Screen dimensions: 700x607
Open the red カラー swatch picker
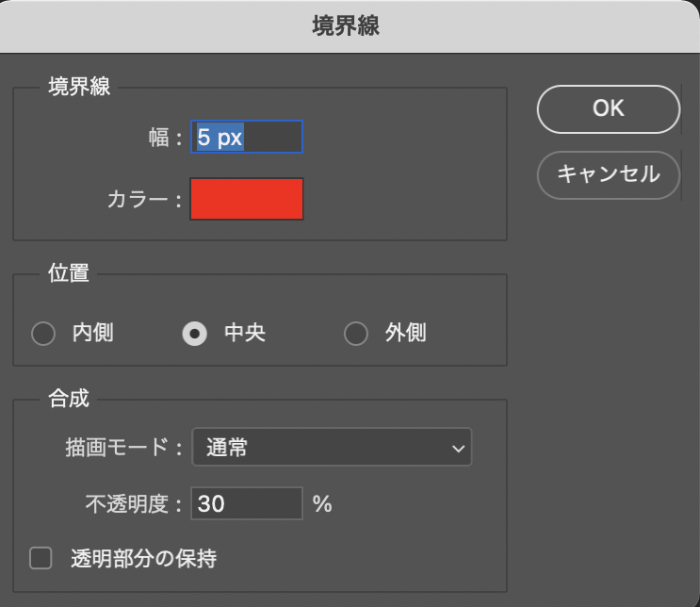(x=247, y=199)
